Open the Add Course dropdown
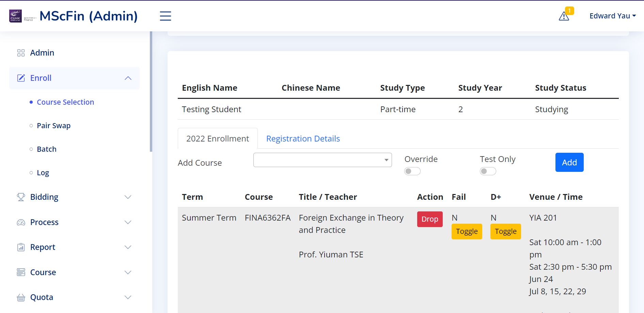Screen dimensions: 644x313 pos(322,160)
